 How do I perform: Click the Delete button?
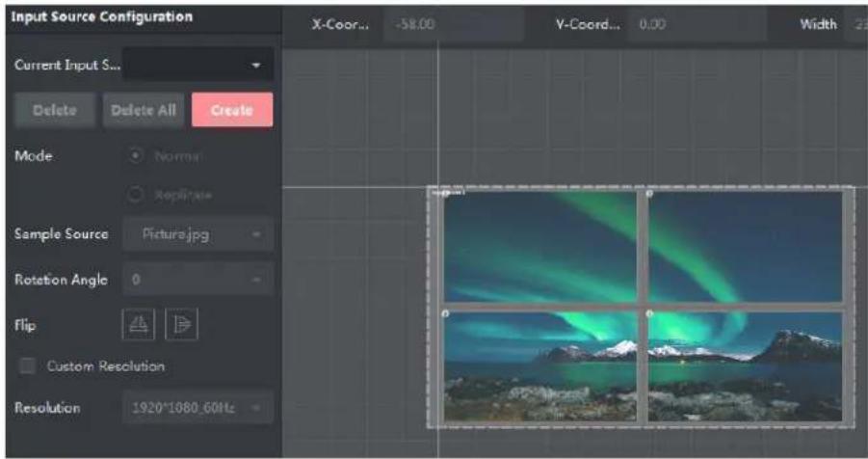point(55,110)
